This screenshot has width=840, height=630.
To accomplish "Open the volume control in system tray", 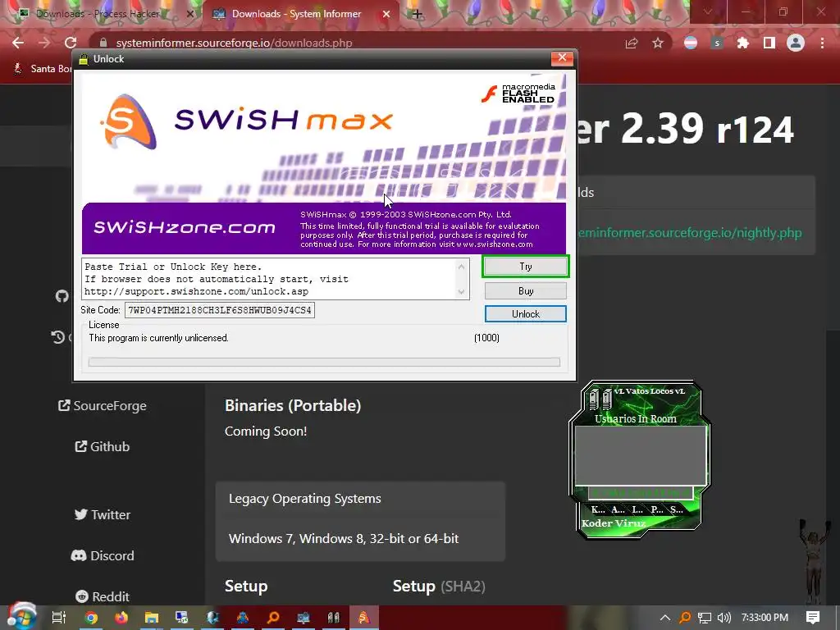I will pyautogui.click(x=724, y=618).
